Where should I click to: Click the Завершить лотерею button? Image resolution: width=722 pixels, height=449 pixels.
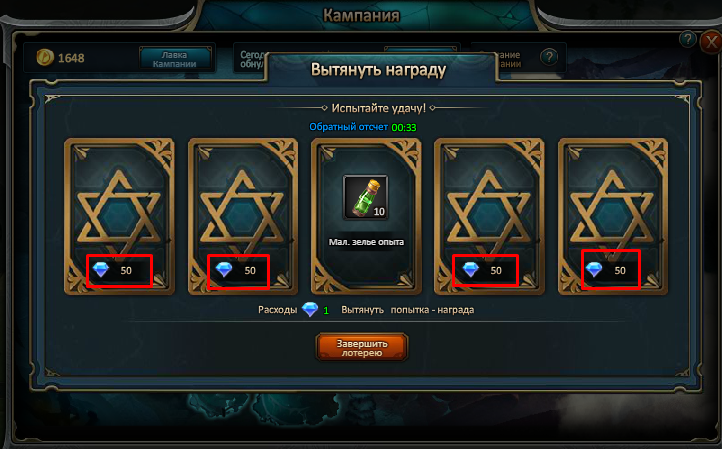click(361, 348)
